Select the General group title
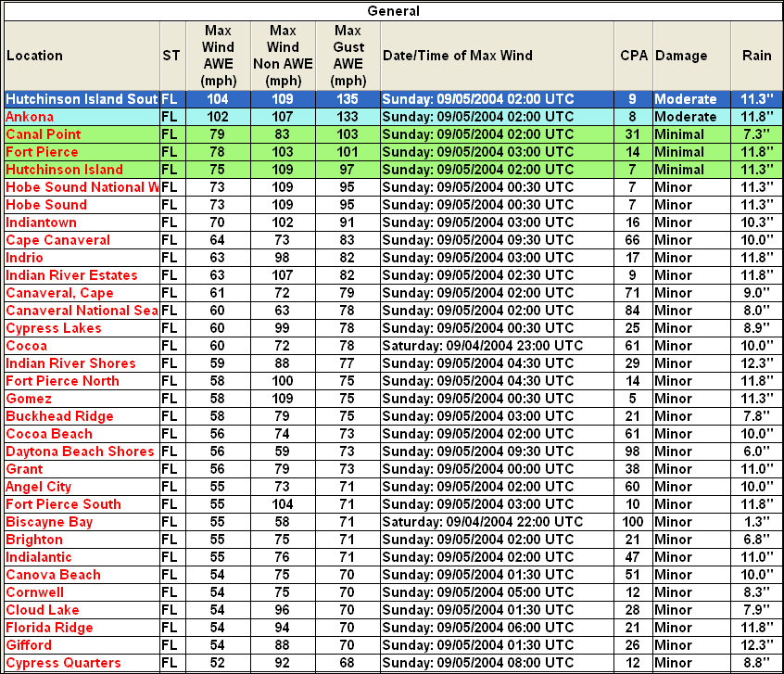This screenshot has width=784, height=674. coord(393,11)
